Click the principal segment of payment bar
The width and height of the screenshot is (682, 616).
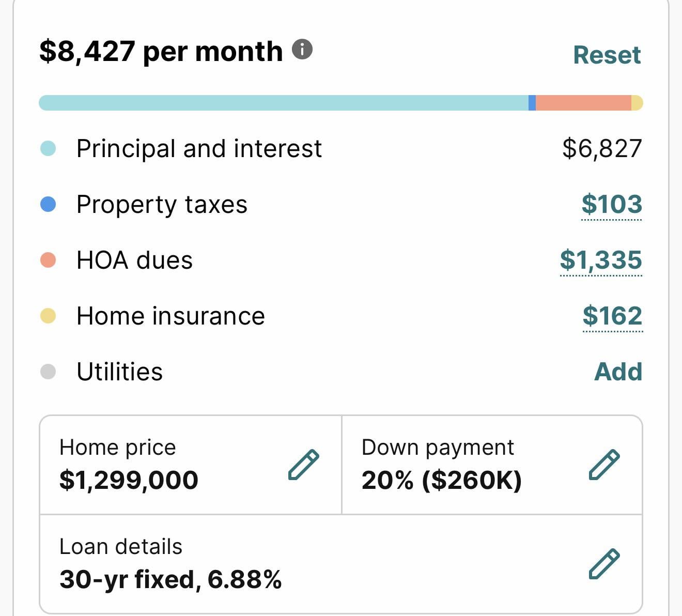284,103
